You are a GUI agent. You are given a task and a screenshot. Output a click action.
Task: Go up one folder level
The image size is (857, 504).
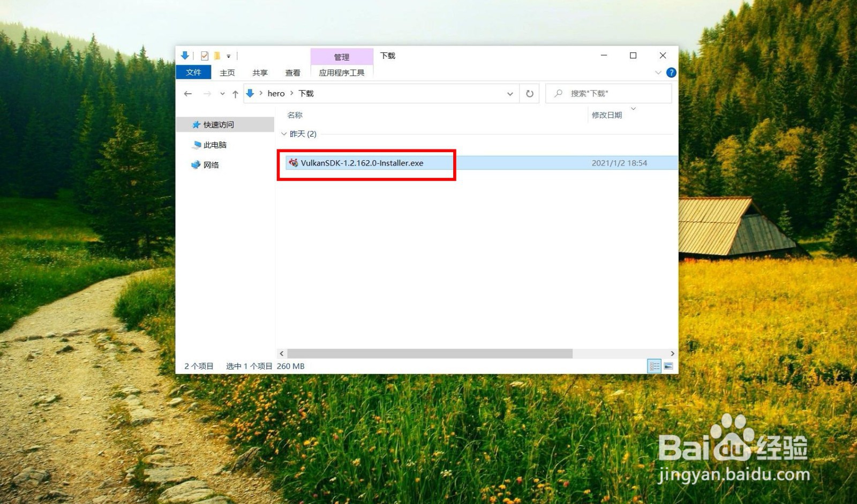coord(235,94)
